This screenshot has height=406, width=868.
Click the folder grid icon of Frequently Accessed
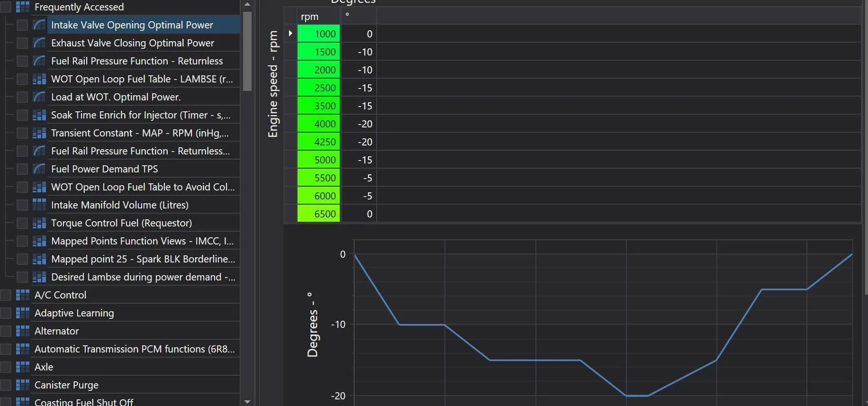click(x=23, y=7)
